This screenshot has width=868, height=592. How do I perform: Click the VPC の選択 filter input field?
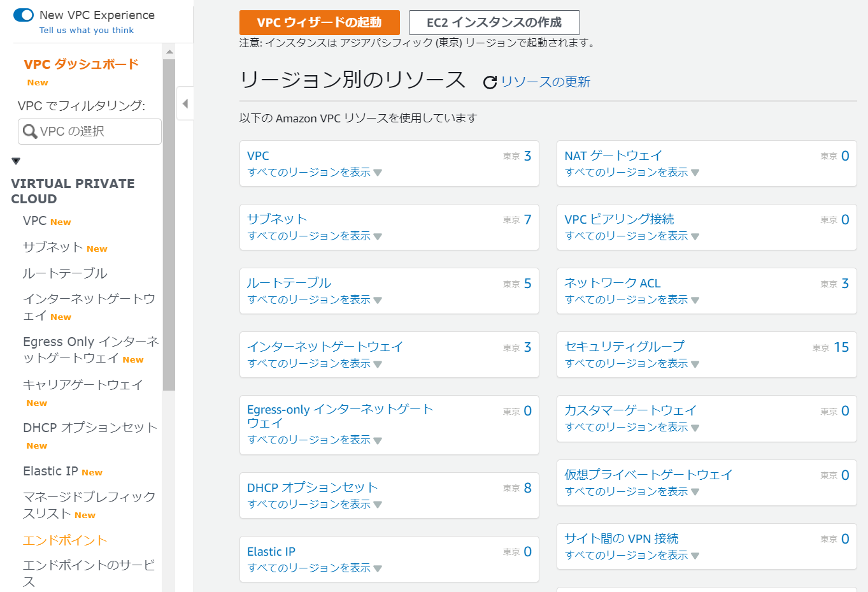point(90,131)
